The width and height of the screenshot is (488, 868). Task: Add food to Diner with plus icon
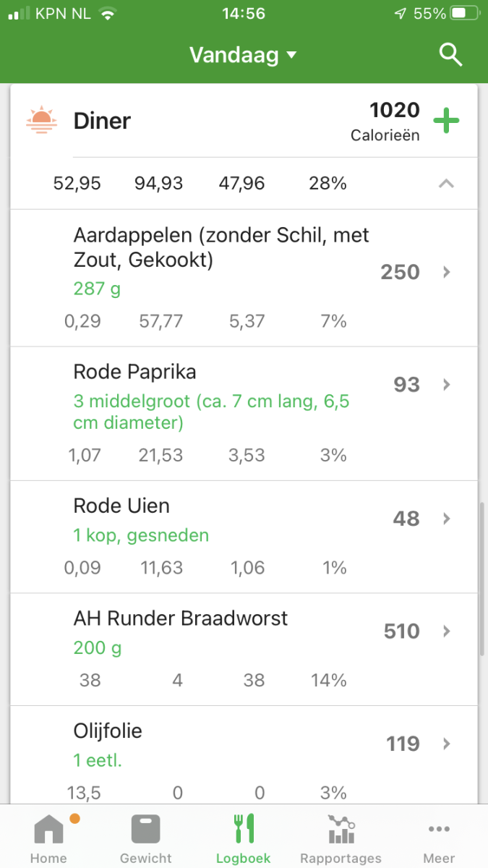446,121
